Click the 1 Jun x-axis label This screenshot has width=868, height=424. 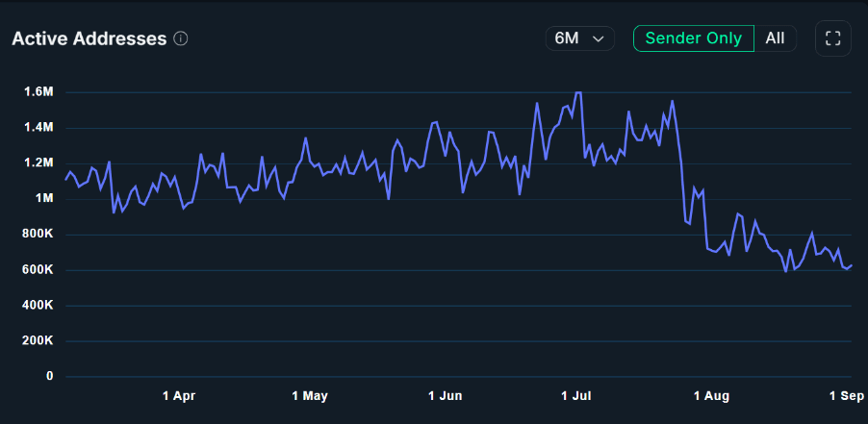click(446, 396)
